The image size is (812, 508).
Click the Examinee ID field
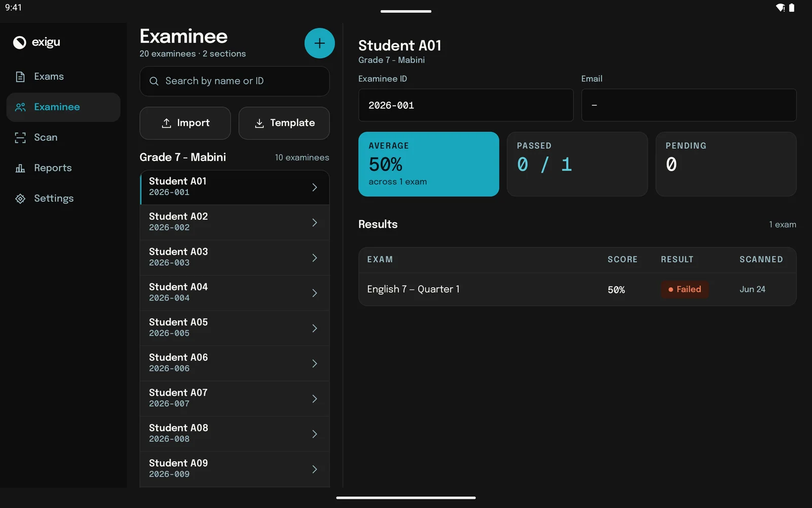tap(466, 105)
